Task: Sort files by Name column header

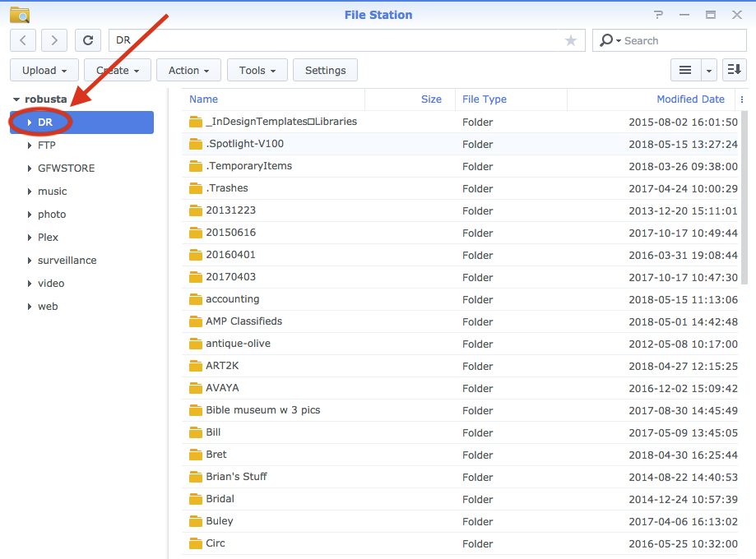Action: (x=204, y=99)
